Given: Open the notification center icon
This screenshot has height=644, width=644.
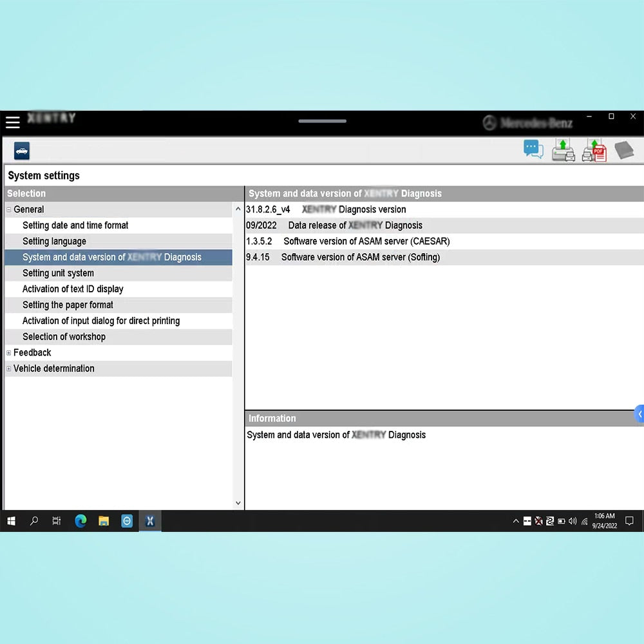Looking at the screenshot, I should (629, 521).
